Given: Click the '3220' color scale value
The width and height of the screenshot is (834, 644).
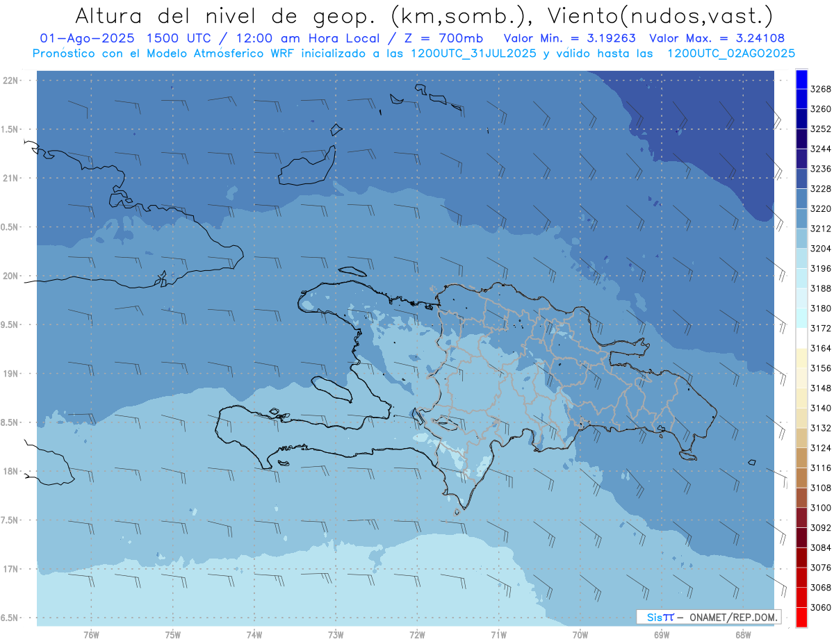Looking at the screenshot, I should (821, 208).
